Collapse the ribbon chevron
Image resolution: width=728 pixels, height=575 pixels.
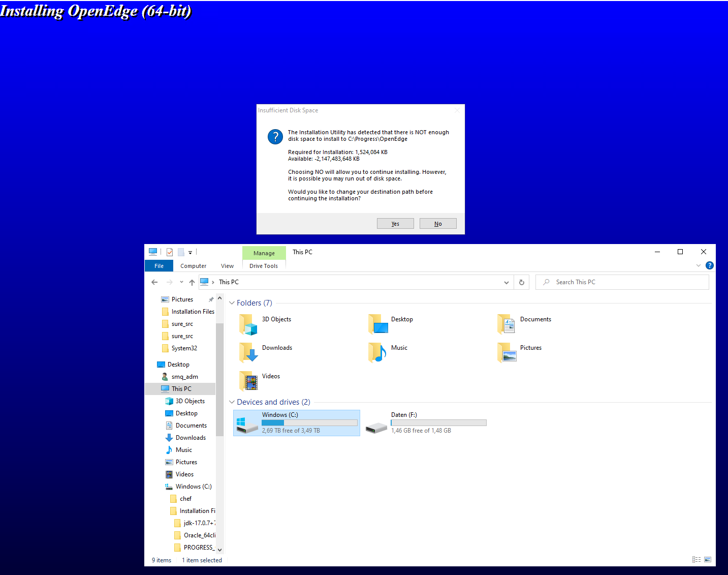(699, 265)
